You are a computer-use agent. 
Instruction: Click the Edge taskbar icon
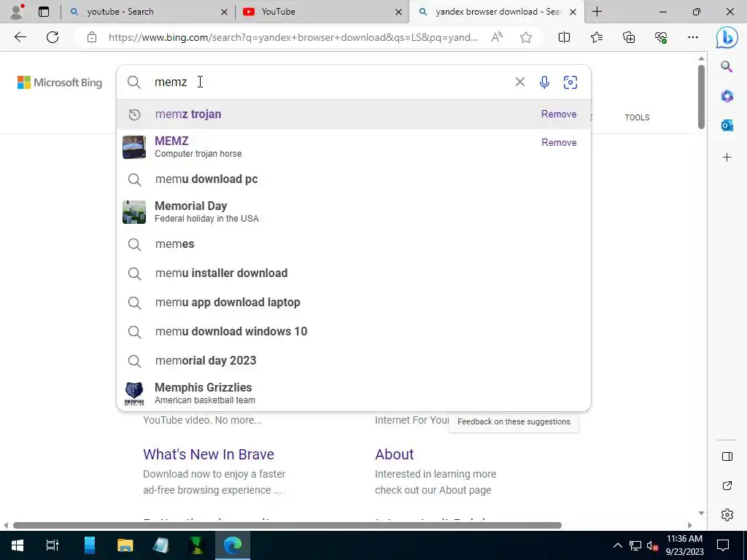(x=233, y=545)
